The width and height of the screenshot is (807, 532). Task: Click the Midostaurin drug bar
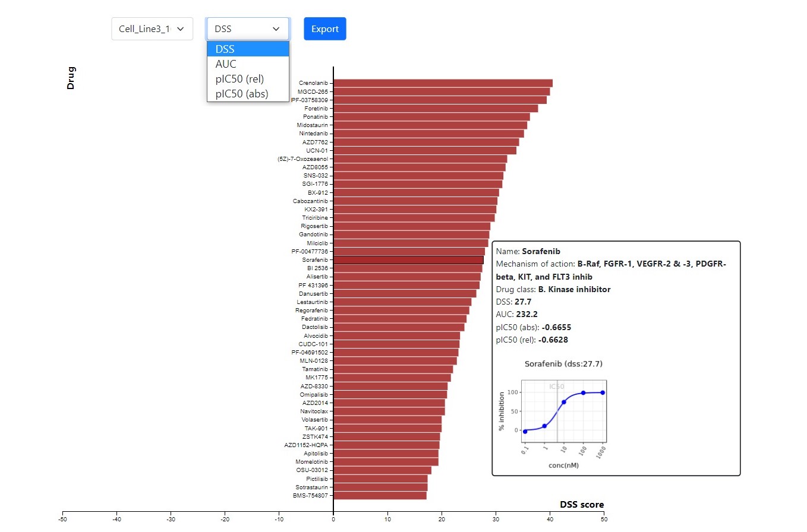pos(430,125)
